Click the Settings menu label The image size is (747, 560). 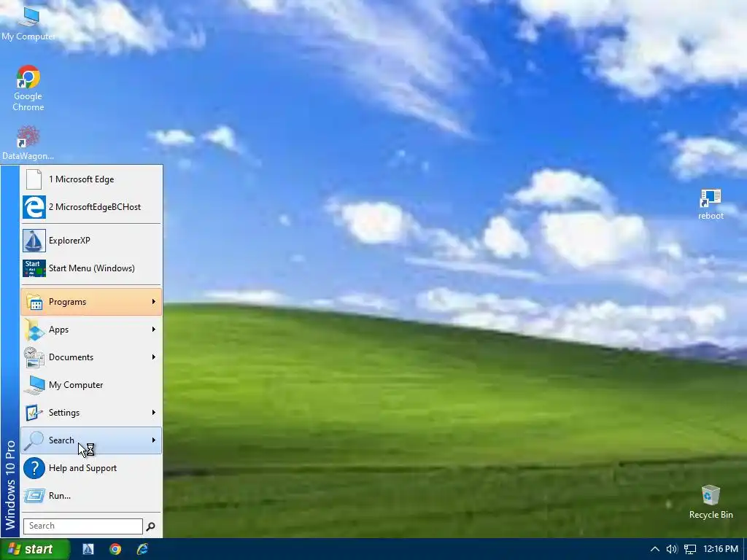click(x=64, y=413)
